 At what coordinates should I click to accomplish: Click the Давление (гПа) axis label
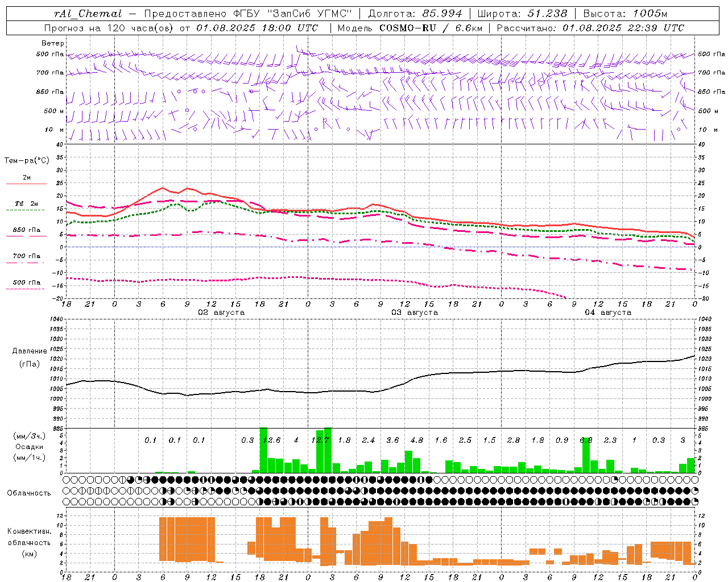30,357
